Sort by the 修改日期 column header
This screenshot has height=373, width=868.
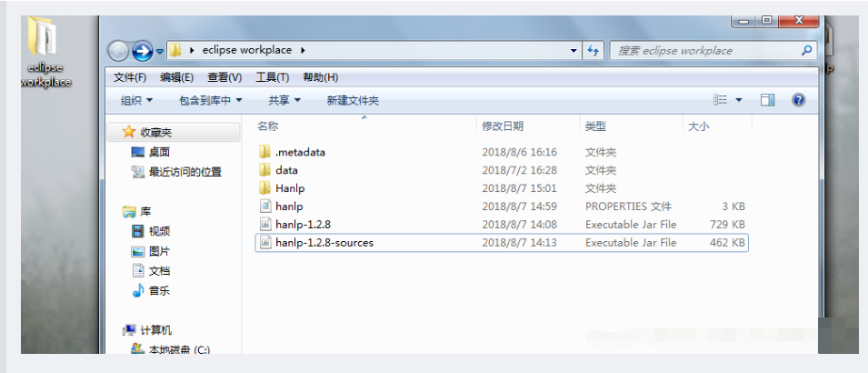coord(503,126)
